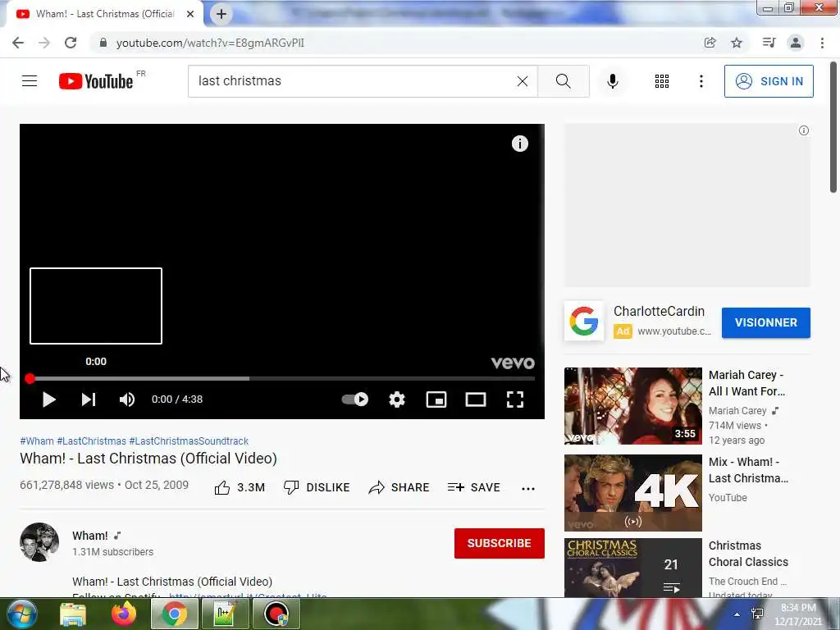
Task: Save the video to a playlist
Action: point(473,487)
